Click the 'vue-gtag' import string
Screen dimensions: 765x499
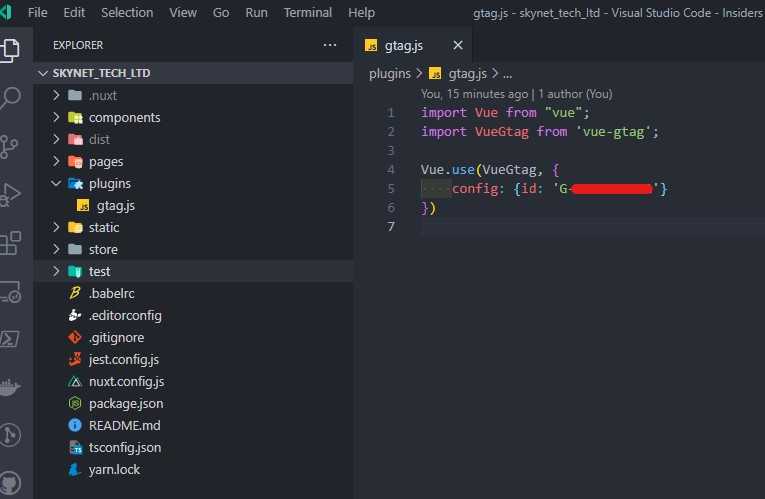(x=613, y=132)
